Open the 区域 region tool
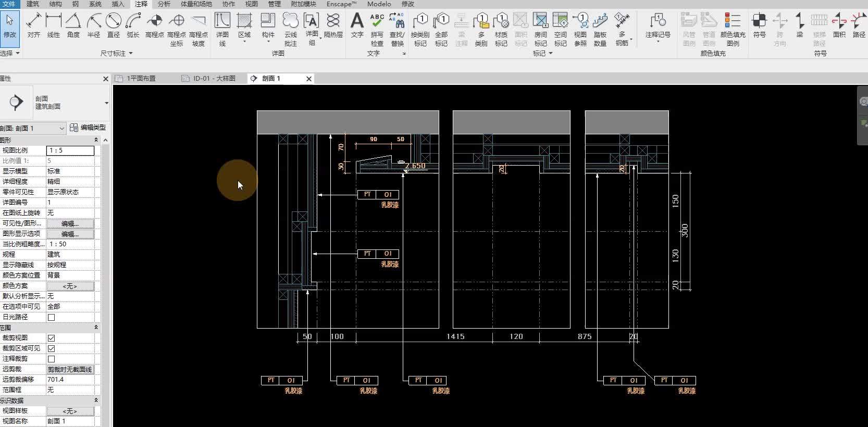 [244, 28]
